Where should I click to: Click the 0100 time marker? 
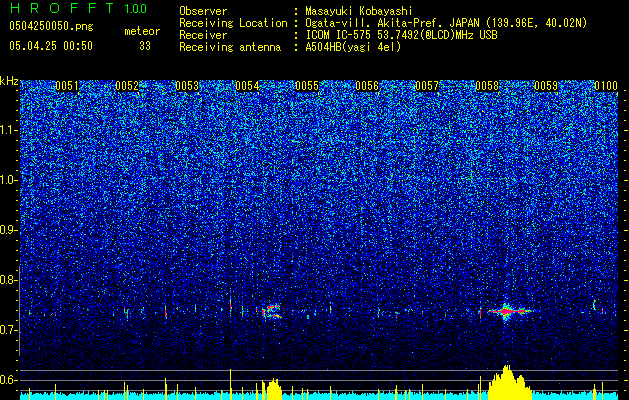[606, 86]
